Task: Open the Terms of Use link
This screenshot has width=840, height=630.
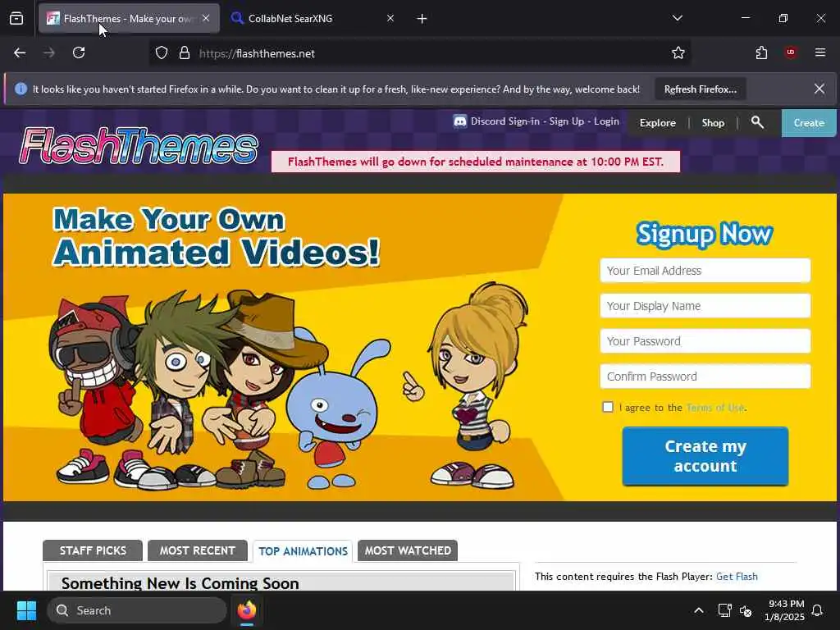Action: coord(715,408)
